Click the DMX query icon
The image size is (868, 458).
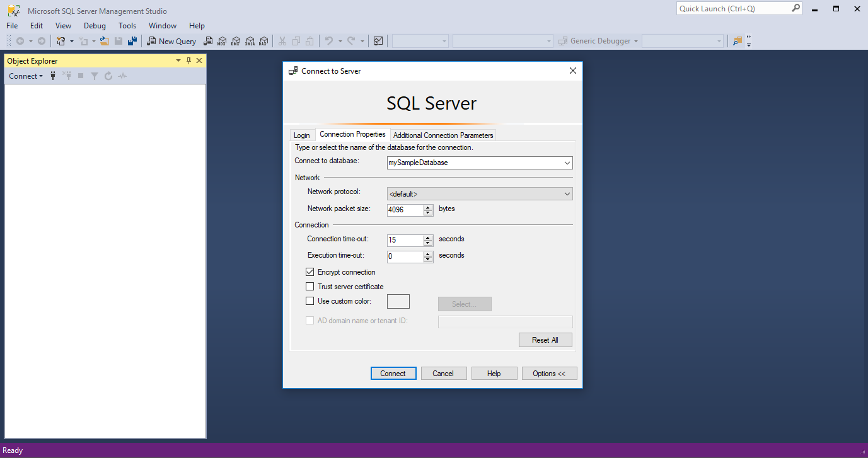click(x=236, y=41)
